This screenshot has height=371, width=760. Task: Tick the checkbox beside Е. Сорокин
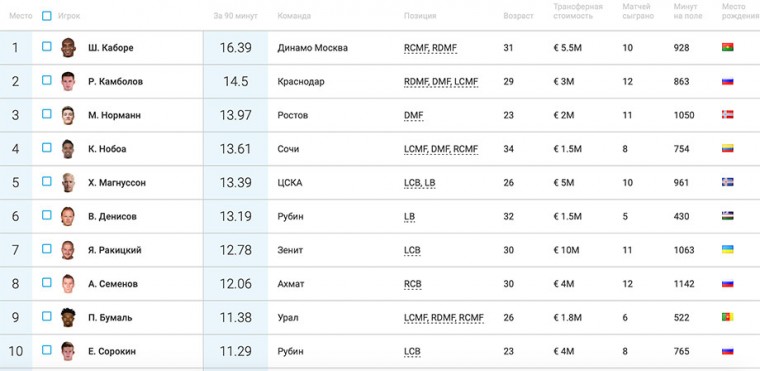tap(47, 350)
